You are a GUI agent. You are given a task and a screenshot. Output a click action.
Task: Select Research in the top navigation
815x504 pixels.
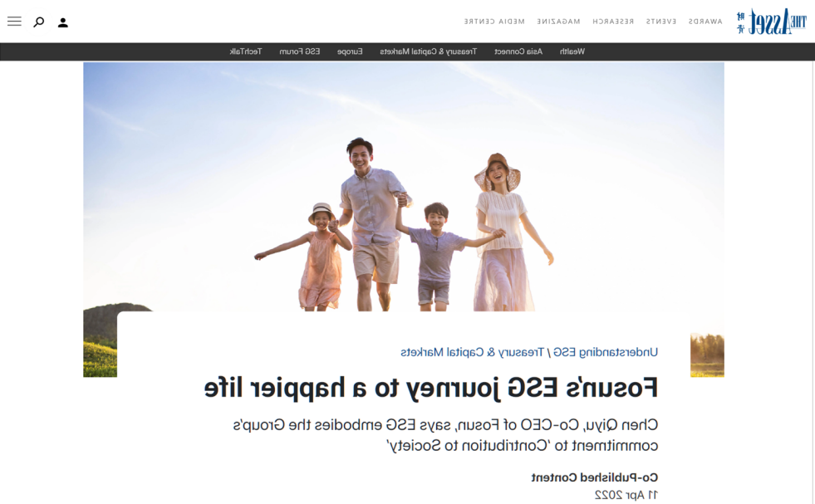coord(613,22)
